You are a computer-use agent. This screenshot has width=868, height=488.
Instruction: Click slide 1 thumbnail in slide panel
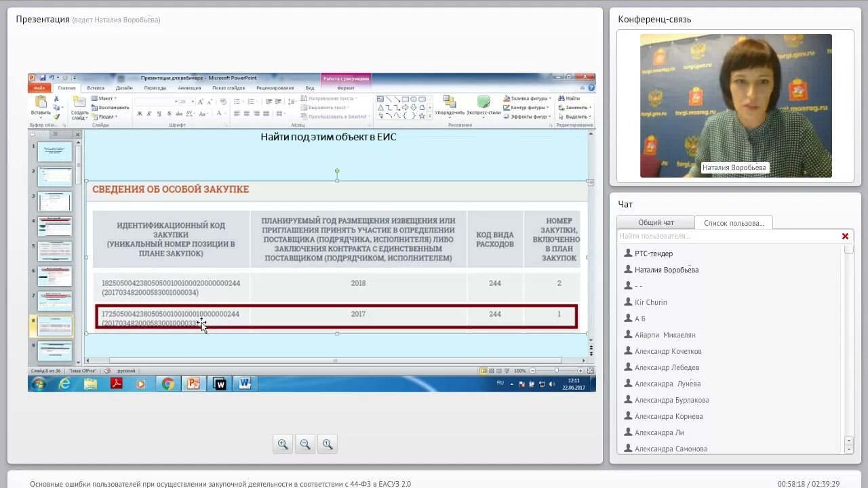(55, 151)
